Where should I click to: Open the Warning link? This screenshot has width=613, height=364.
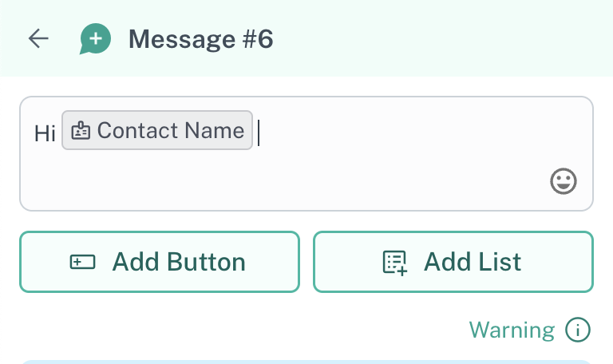click(x=511, y=329)
